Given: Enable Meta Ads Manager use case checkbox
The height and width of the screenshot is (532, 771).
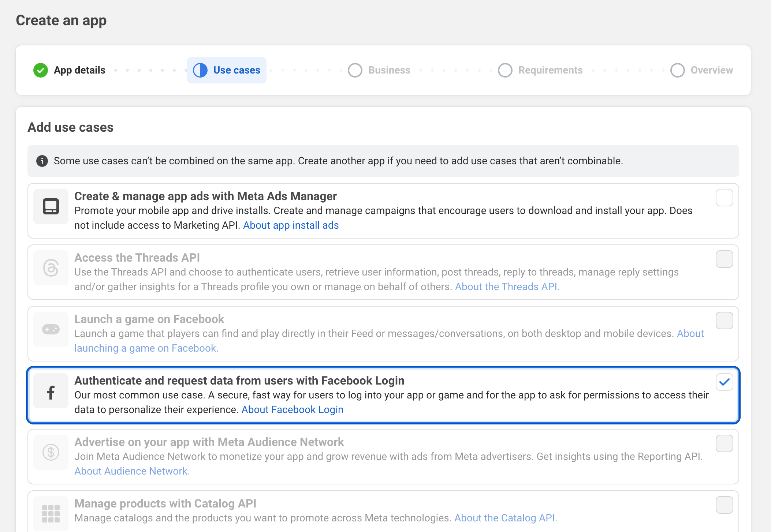Looking at the screenshot, I should (724, 198).
